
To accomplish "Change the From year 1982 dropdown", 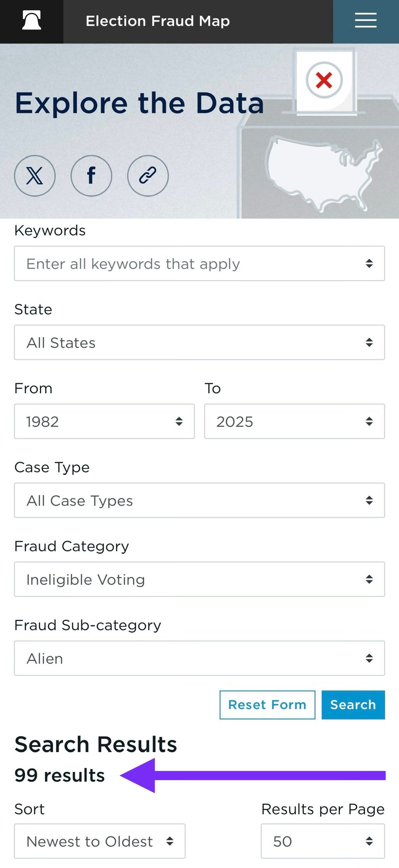I will coord(104,421).
